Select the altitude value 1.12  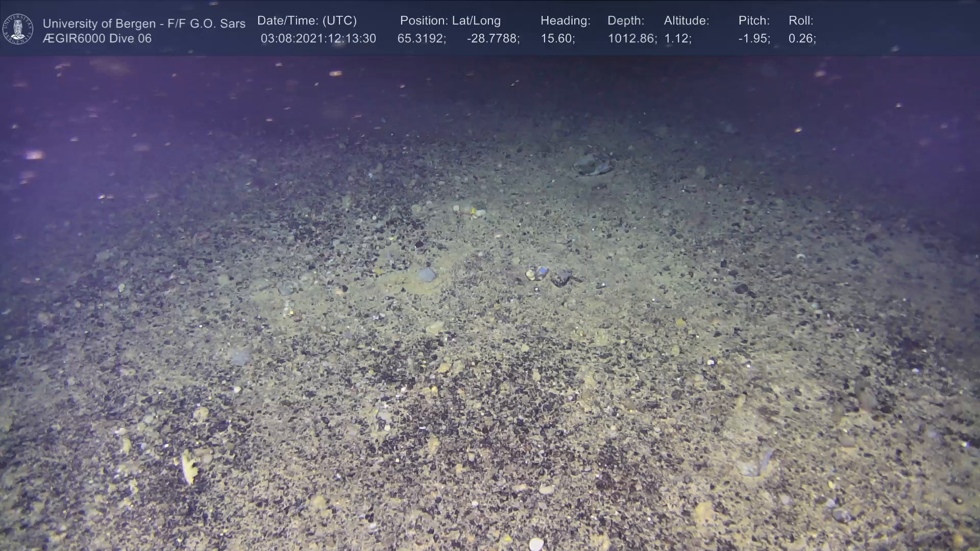[677, 39]
